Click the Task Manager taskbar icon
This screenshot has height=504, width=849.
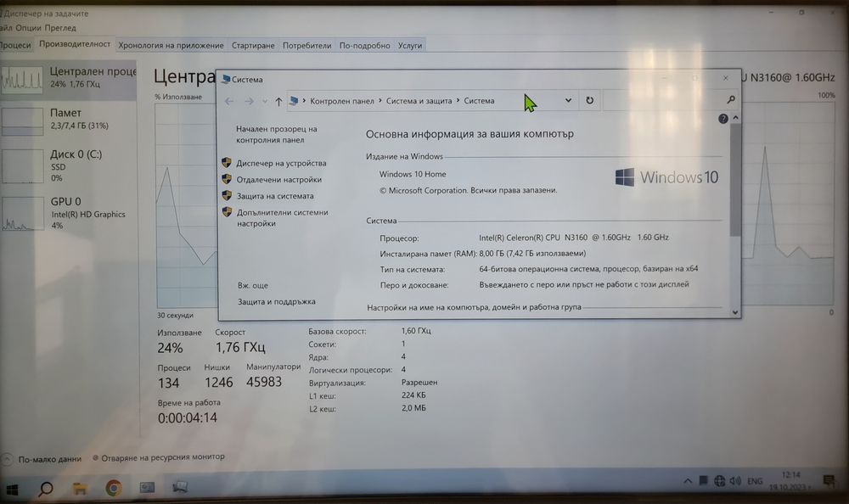[180, 488]
